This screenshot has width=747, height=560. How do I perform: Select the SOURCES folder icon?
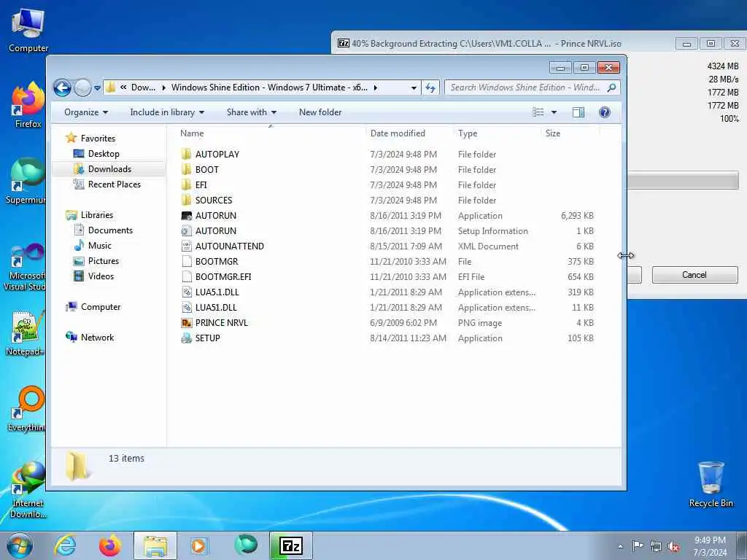click(187, 200)
